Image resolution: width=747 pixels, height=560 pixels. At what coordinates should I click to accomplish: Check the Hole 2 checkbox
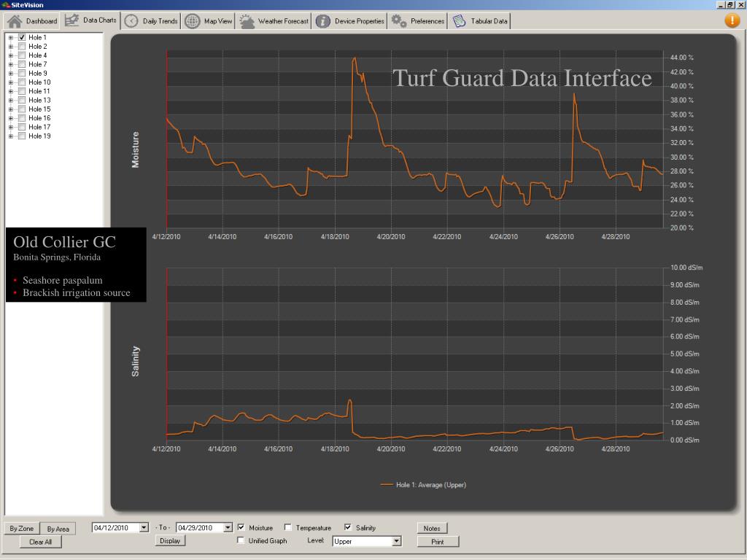(22, 46)
